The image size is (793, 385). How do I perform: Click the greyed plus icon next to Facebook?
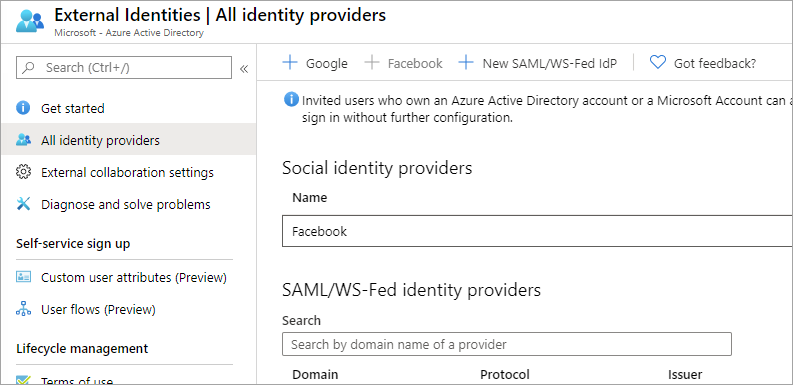372,63
